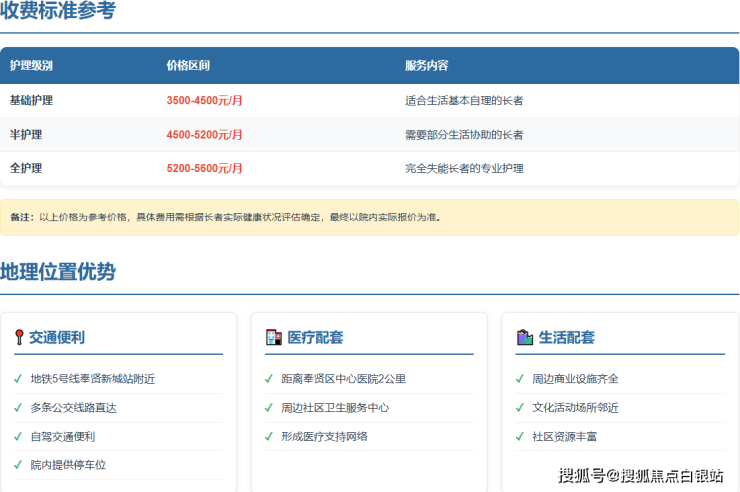
Task: Click the 多条公交线路直达 list item
Action: [x=73, y=408]
